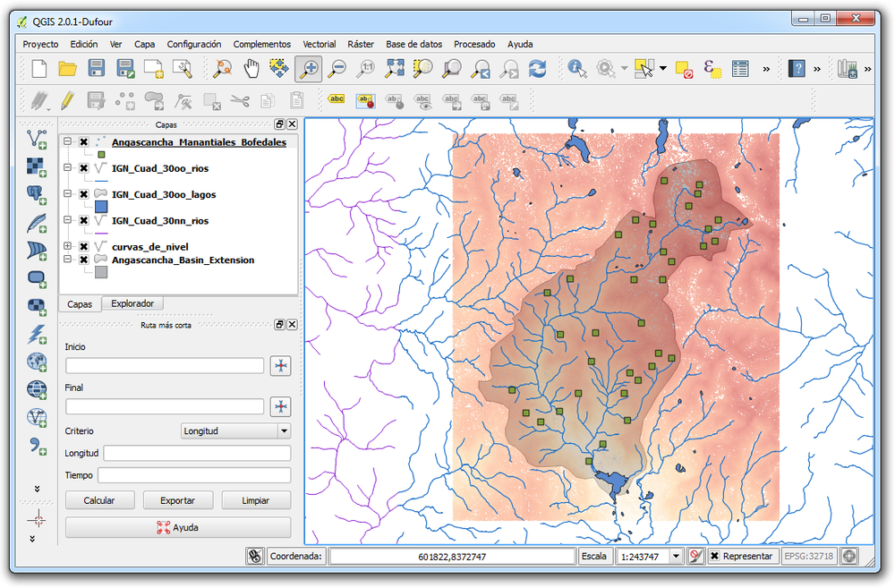Select the Pan Map hand tool

pos(251,69)
